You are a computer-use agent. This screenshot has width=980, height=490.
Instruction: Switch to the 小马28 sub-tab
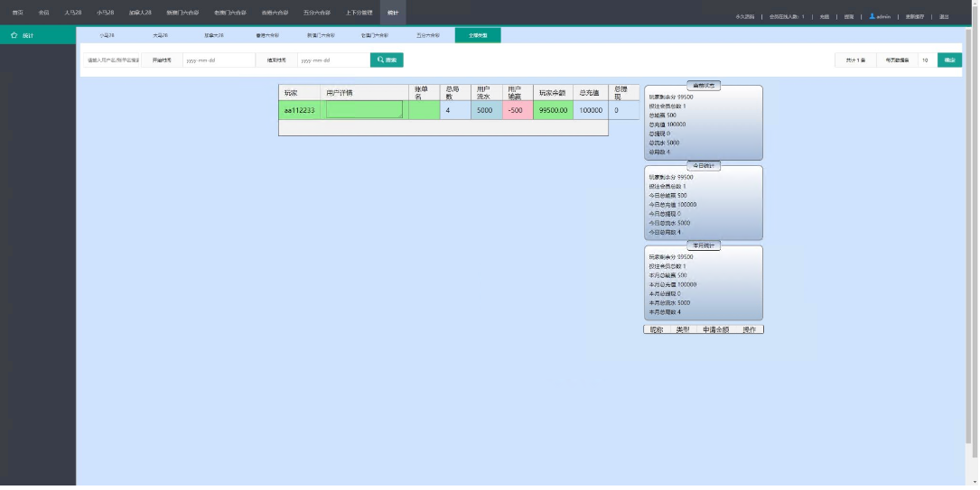(x=107, y=35)
